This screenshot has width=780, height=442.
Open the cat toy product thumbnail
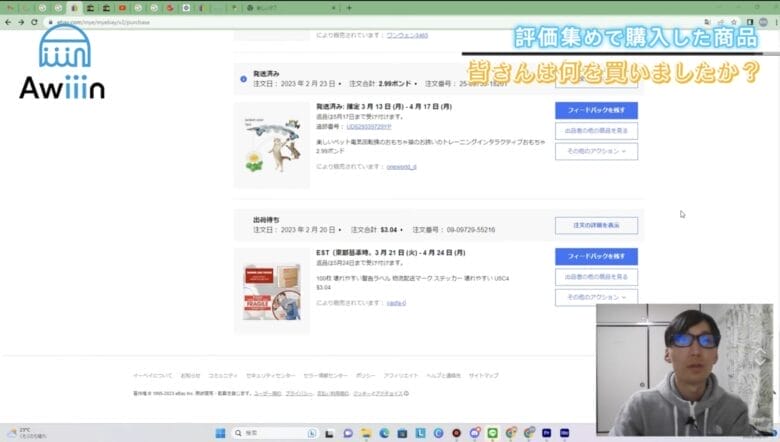point(272,145)
